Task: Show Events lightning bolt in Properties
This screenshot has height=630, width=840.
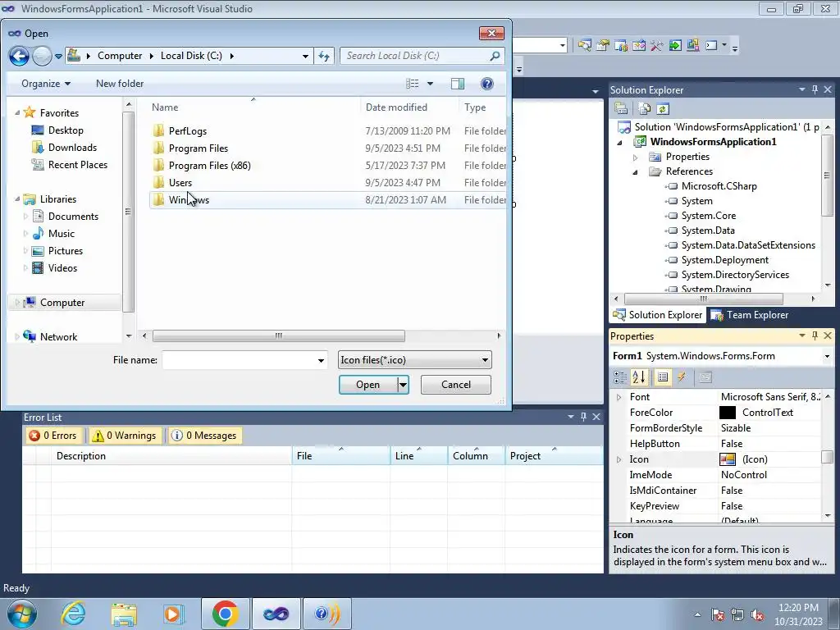Action: 682,377
